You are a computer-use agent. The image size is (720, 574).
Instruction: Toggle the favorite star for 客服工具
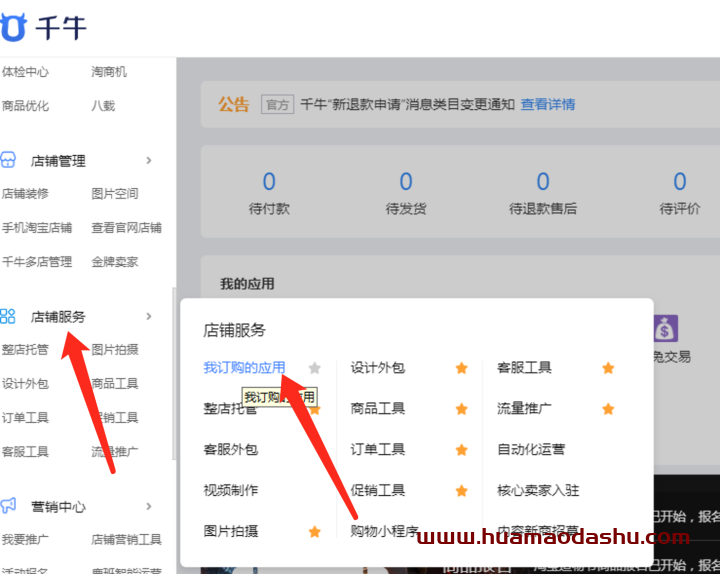(608, 368)
